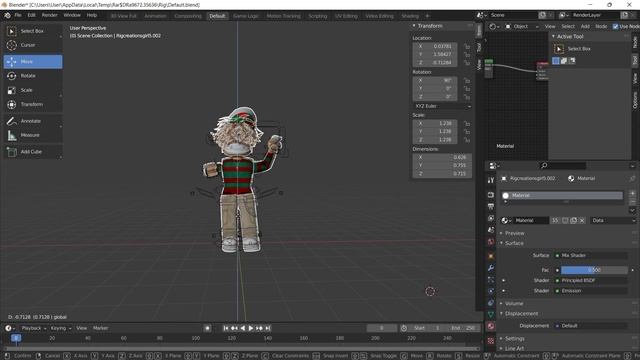Open the Modifiers wrench tab icon
The height and width of the screenshot is (360, 640).
[x=491, y=268]
